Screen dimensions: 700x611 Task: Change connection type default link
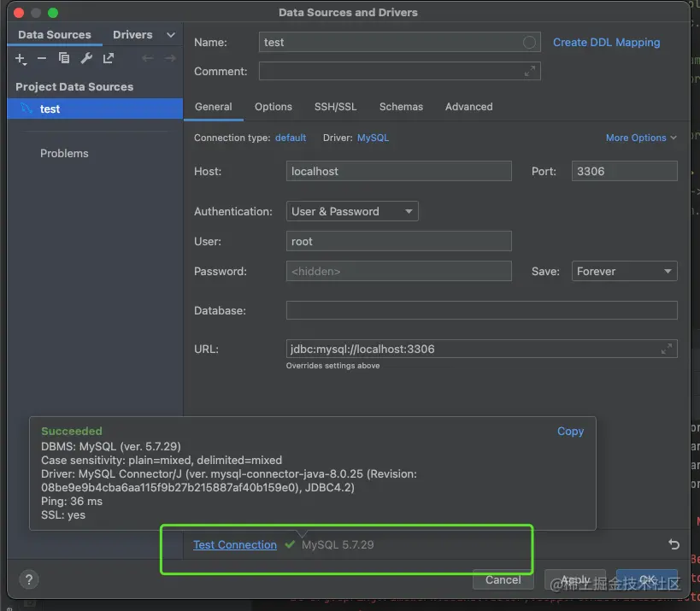point(291,138)
